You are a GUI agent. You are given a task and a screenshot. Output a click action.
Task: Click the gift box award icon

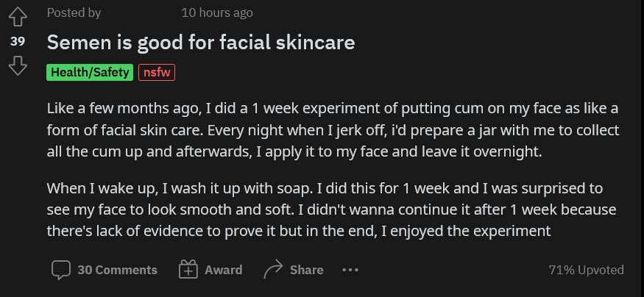[x=188, y=270]
